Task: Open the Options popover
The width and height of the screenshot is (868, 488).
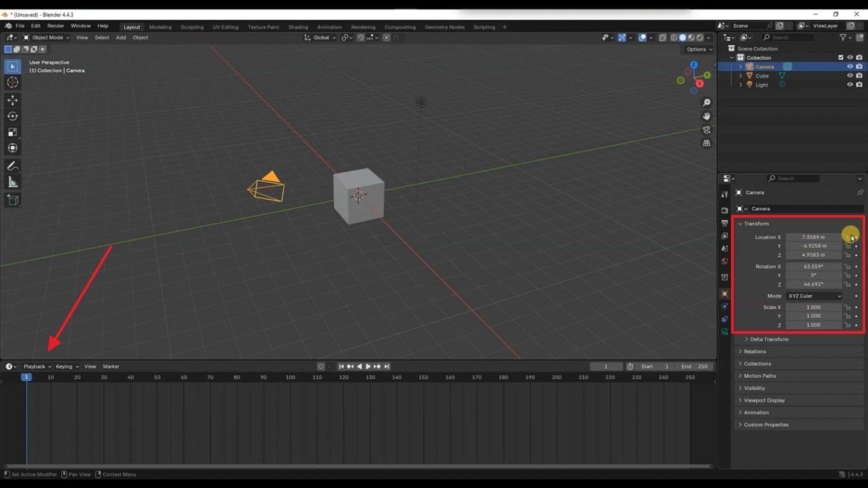Action: pyautogui.click(x=697, y=49)
